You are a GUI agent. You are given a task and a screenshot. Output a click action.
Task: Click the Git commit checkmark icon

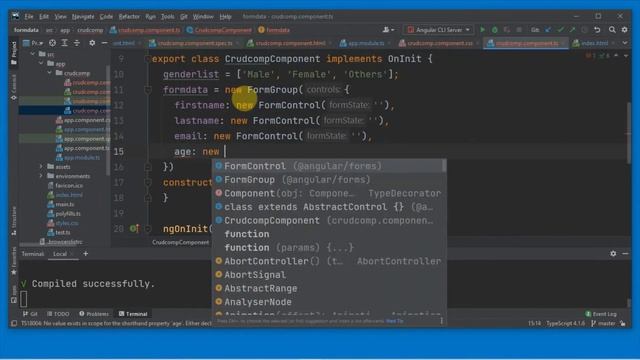[x=560, y=30]
